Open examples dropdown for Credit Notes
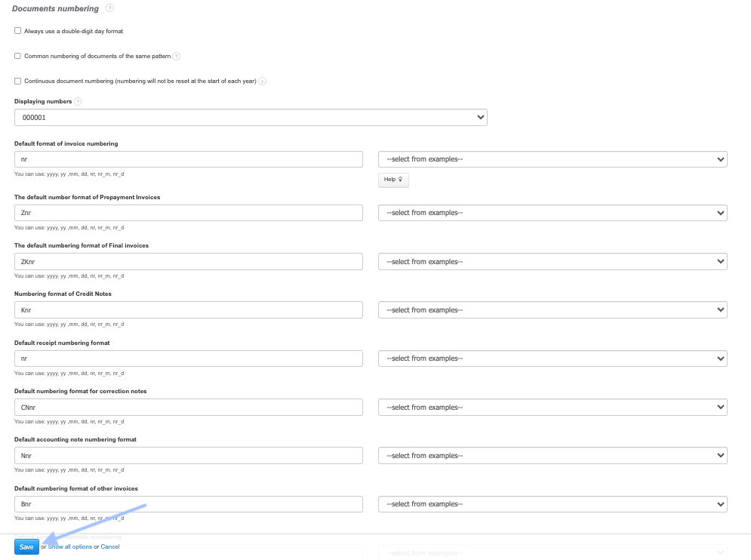751x560 pixels. point(552,310)
